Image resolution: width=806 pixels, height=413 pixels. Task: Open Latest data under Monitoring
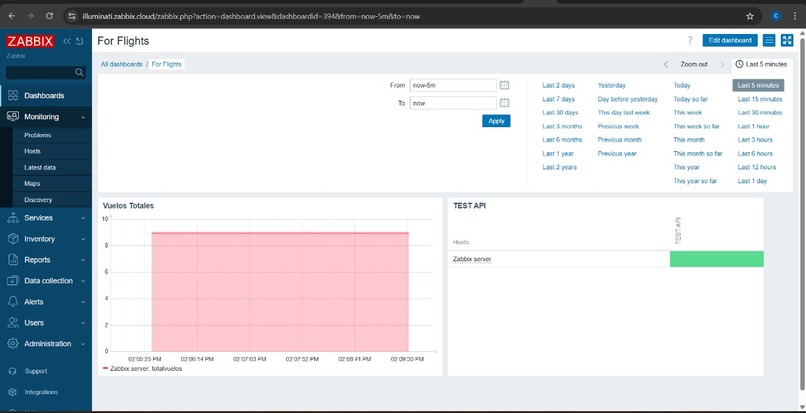click(x=40, y=168)
